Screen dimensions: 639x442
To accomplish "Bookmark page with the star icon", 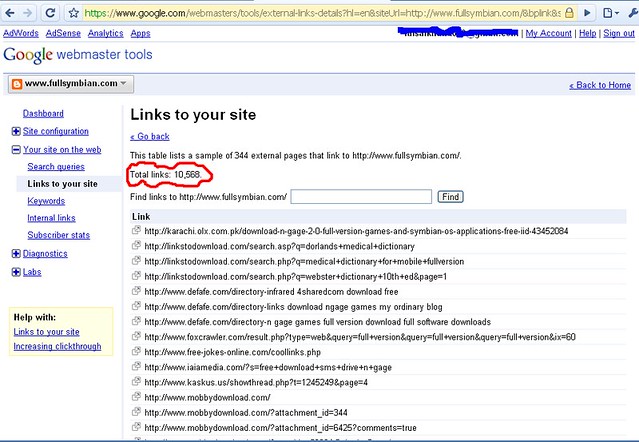I will pos(73,13).
